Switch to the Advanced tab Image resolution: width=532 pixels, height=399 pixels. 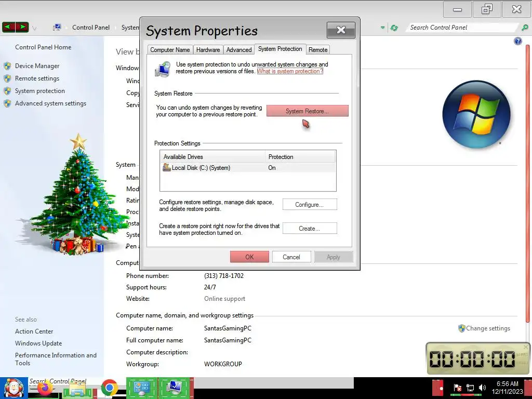point(239,50)
